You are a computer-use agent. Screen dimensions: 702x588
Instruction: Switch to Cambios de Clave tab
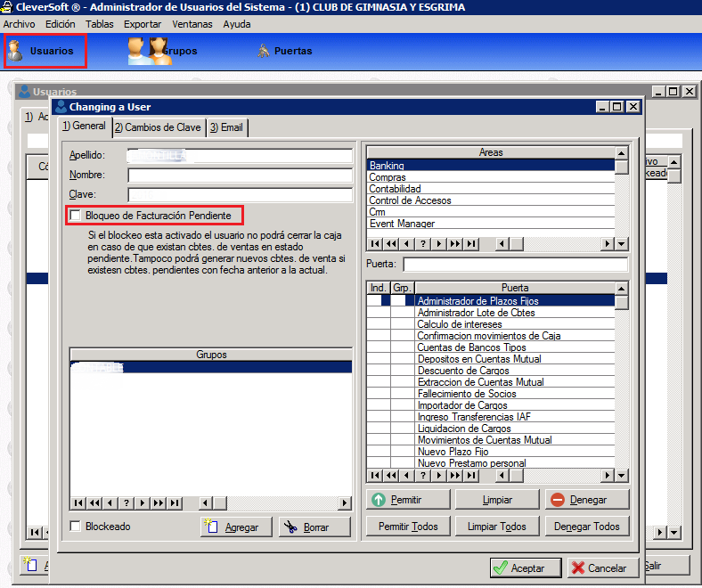[x=159, y=127]
